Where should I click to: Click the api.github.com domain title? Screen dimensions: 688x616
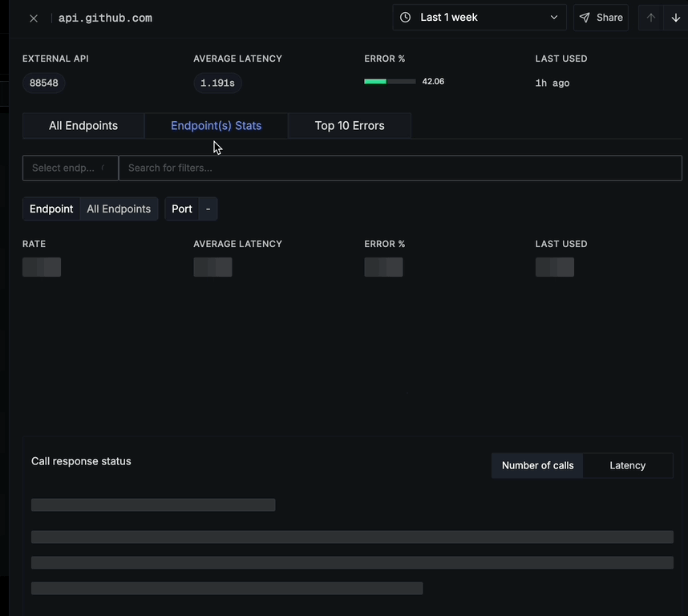tap(105, 18)
